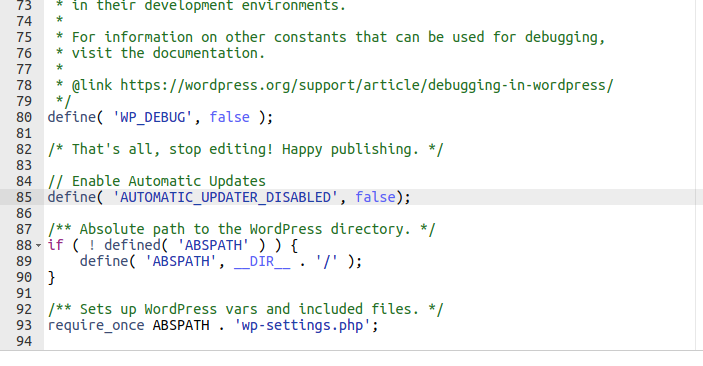
Task: Click the closing brace on line 90
Action: coord(52,278)
